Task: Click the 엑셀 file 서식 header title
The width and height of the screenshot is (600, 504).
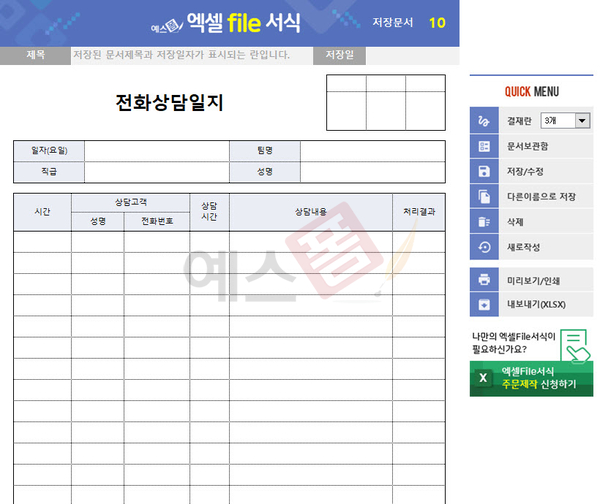Action: coord(244,23)
